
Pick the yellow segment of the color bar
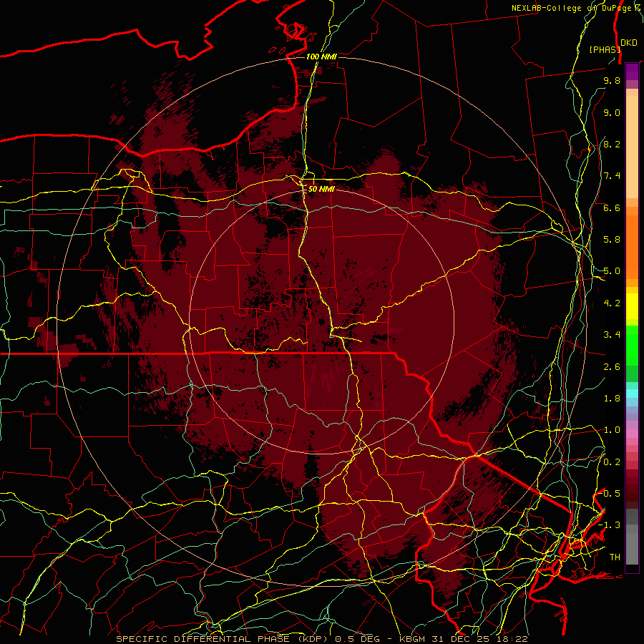coord(632,306)
